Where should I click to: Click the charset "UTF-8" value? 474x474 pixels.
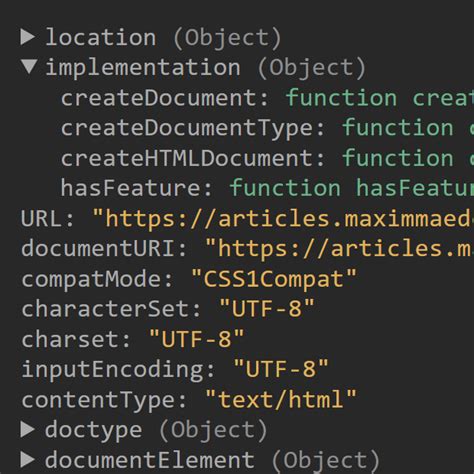[197, 339]
